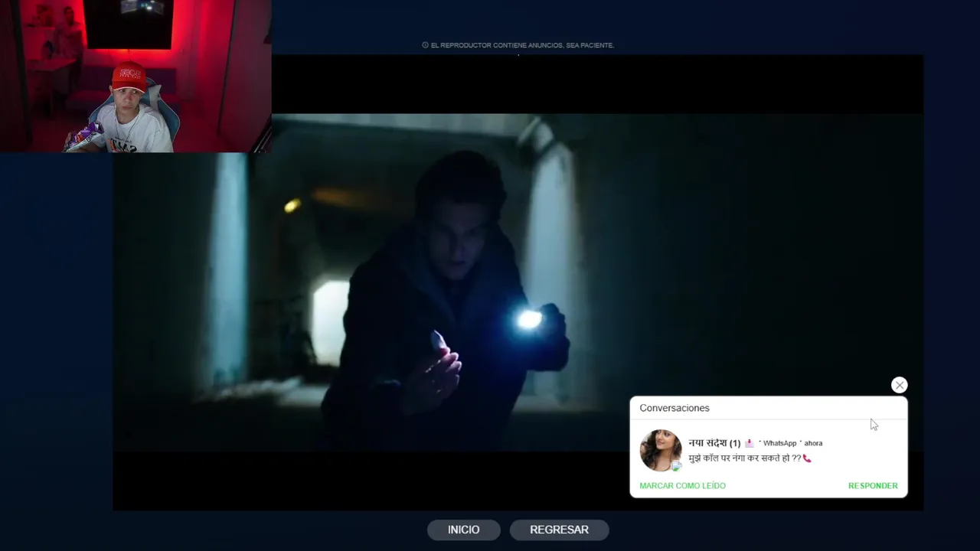Click the REGRESAR button
This screenshot has width=980, height=551.
[x=559, y=530]
